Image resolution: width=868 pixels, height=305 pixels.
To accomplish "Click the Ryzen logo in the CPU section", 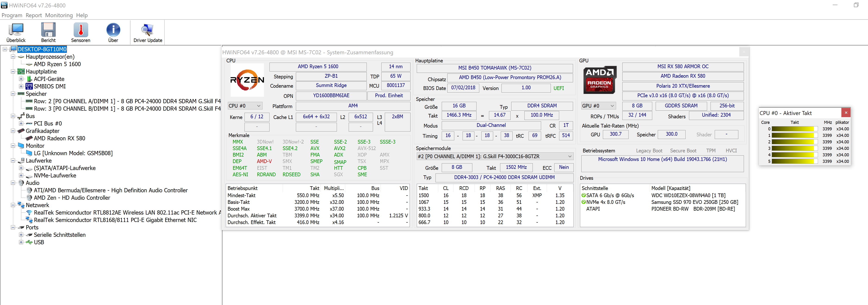I will (x=247, y=80).
